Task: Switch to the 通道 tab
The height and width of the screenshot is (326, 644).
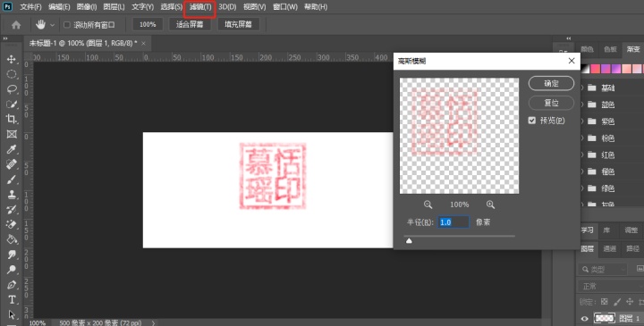Action: (x=609, y=248)
